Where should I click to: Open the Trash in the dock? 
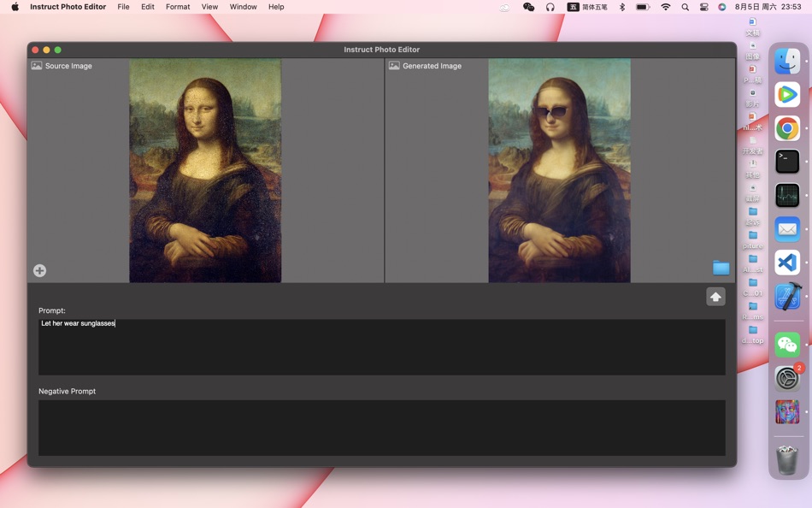point(787,460)
